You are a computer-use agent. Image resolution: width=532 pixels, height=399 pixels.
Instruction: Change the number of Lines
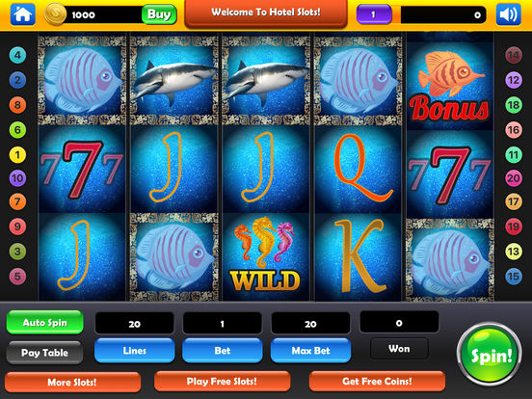[x=135, y=351]
